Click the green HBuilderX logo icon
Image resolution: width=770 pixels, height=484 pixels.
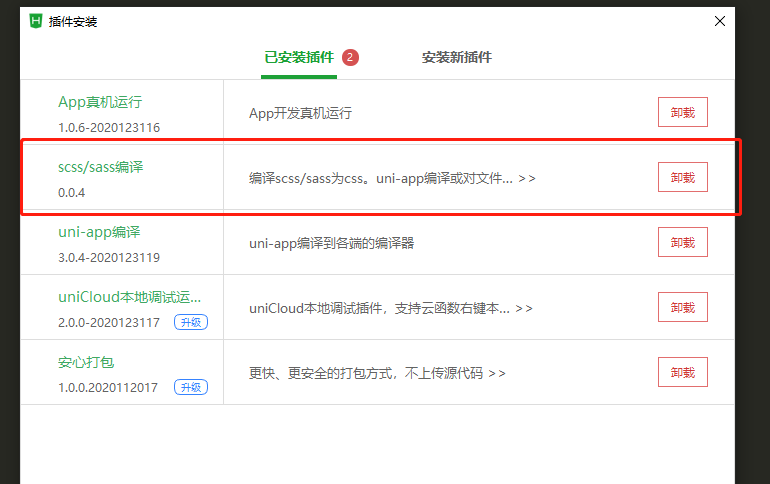pyautogui.click(x=36, y=21)
